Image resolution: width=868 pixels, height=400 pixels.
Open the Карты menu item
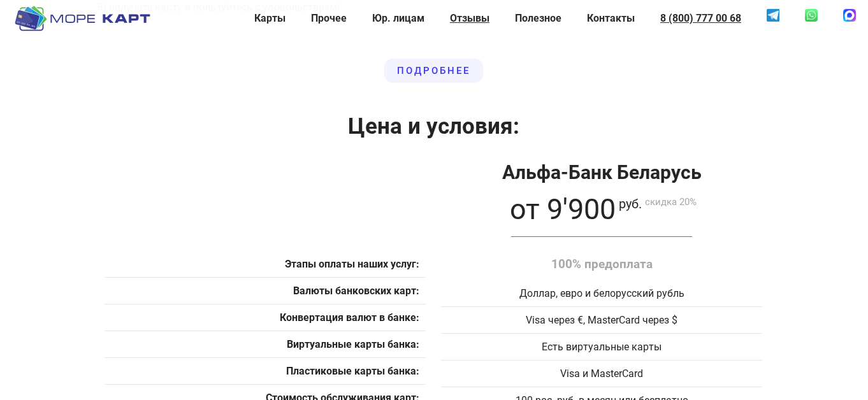click(270, 18)
